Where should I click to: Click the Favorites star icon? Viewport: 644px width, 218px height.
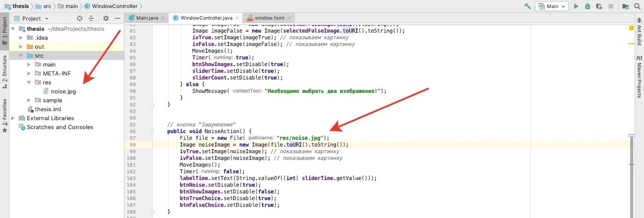(x=4, y=130)
